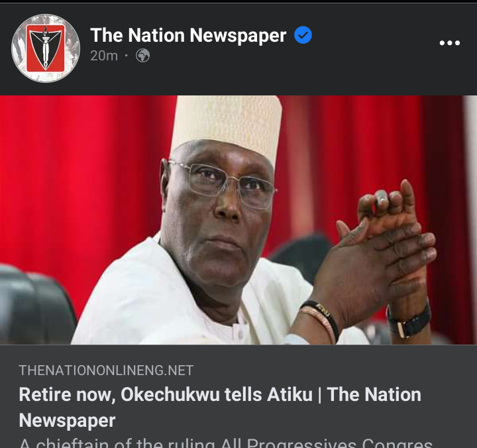Open The Nation Newspaper page name

188,35
